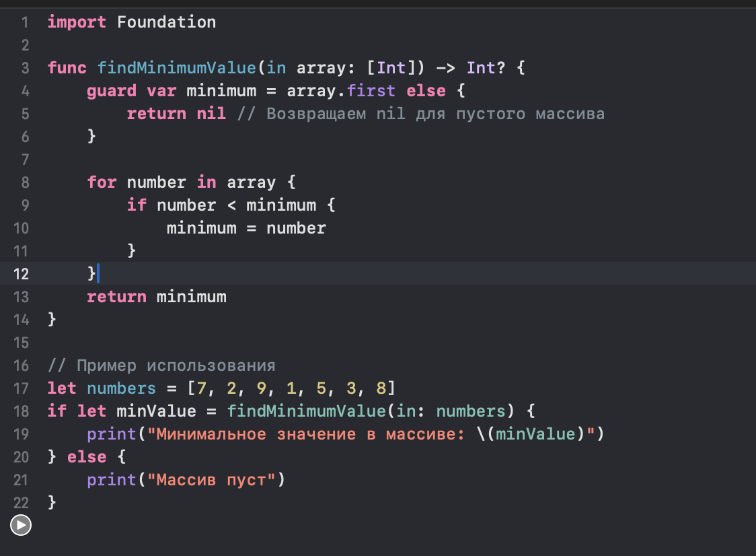The width and height of the screenshot is (756, 556).
Task: Click 'Foundation' on line 1
Action: tap(166, 22)
